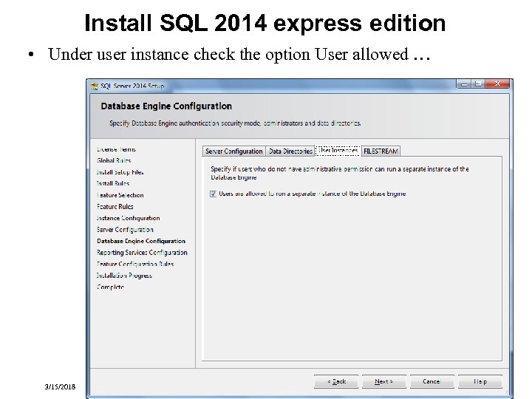Click Instance Configuration step
The image size is (532, 399).
[x=129, y=218]
